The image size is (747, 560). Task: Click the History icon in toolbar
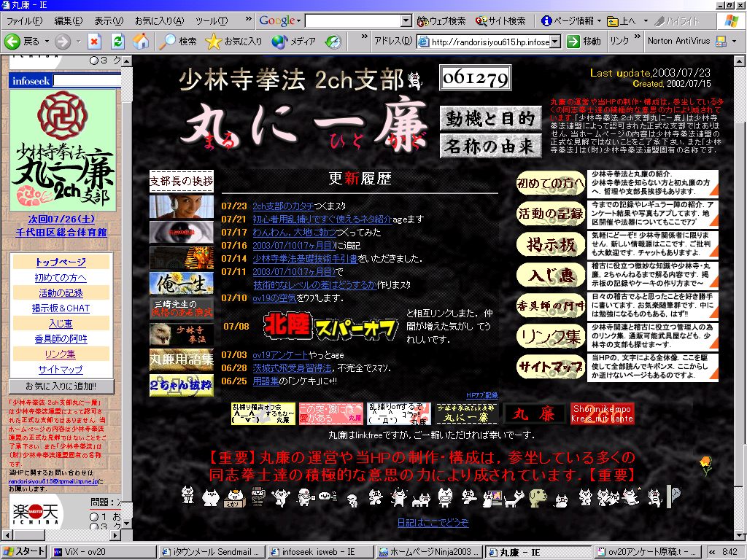tap(333, 42)
